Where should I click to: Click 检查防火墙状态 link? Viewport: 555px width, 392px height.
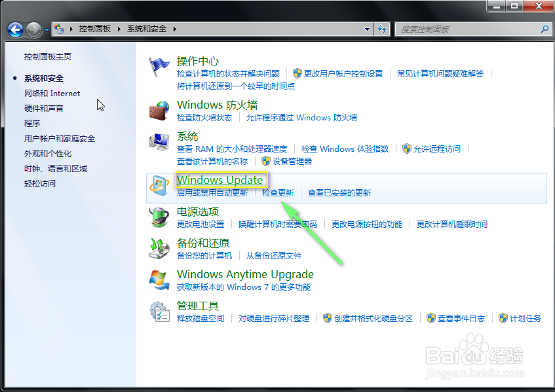204,117
